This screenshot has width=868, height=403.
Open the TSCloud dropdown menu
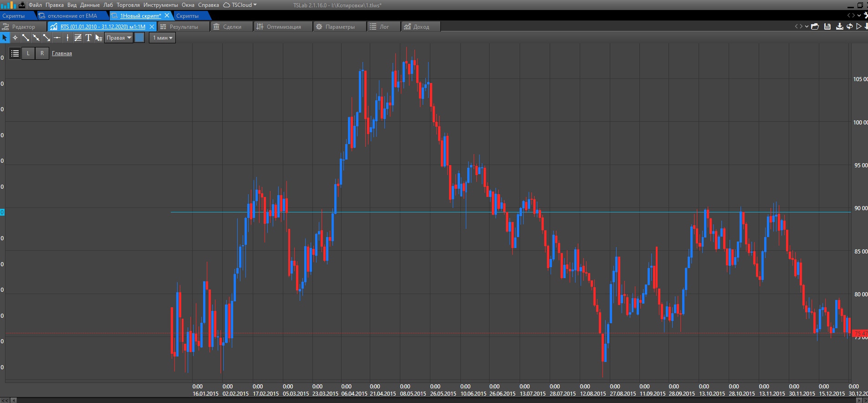240,5
